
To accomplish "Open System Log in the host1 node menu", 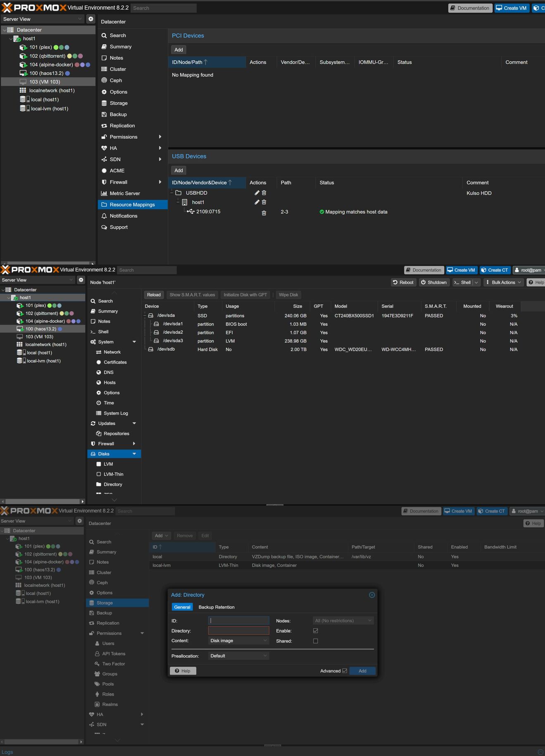I will click(x=116, y=413).
